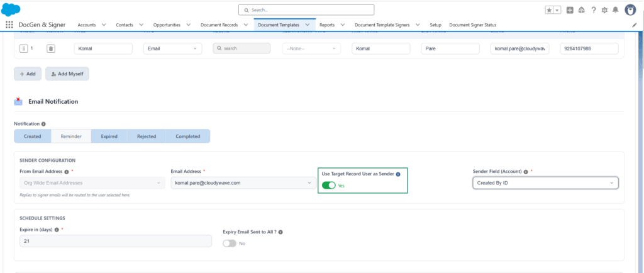Expand the Email Address komal.pare dropdown
The height and width of the screenshot is (273, 644).
click(x=241, y=182)
